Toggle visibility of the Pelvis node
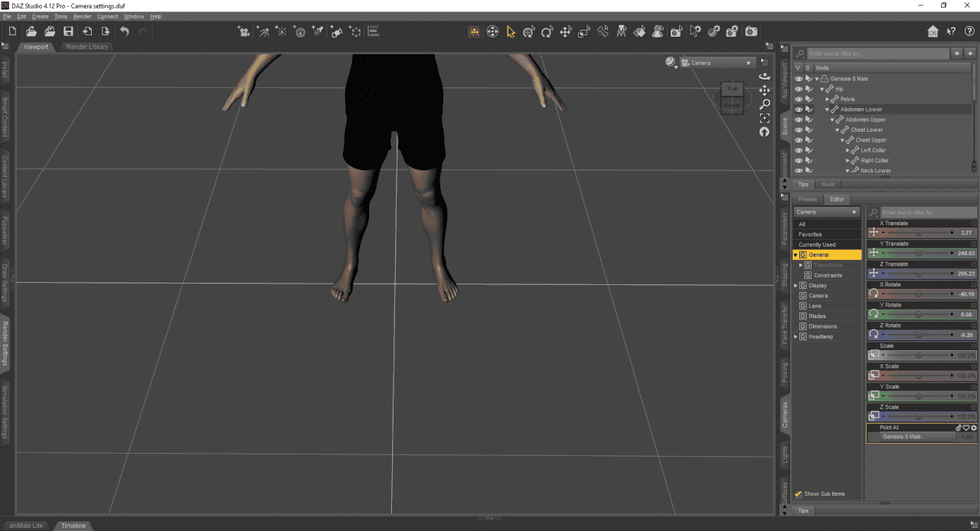 pyautogui.click(x=799, y=99)
